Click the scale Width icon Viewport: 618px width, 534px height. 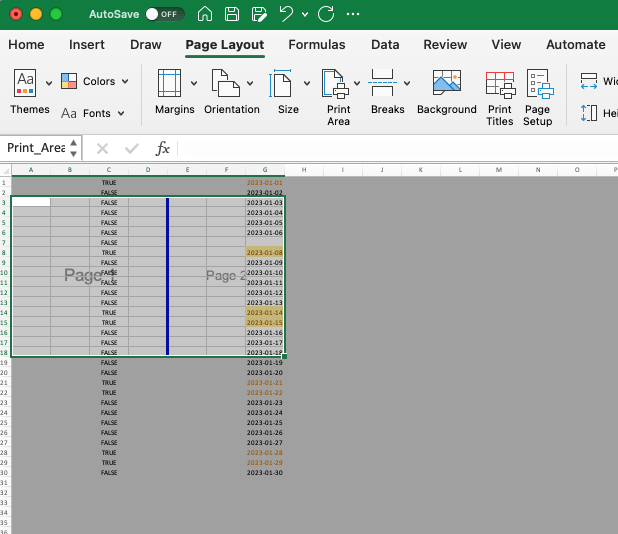coord(589,81)
